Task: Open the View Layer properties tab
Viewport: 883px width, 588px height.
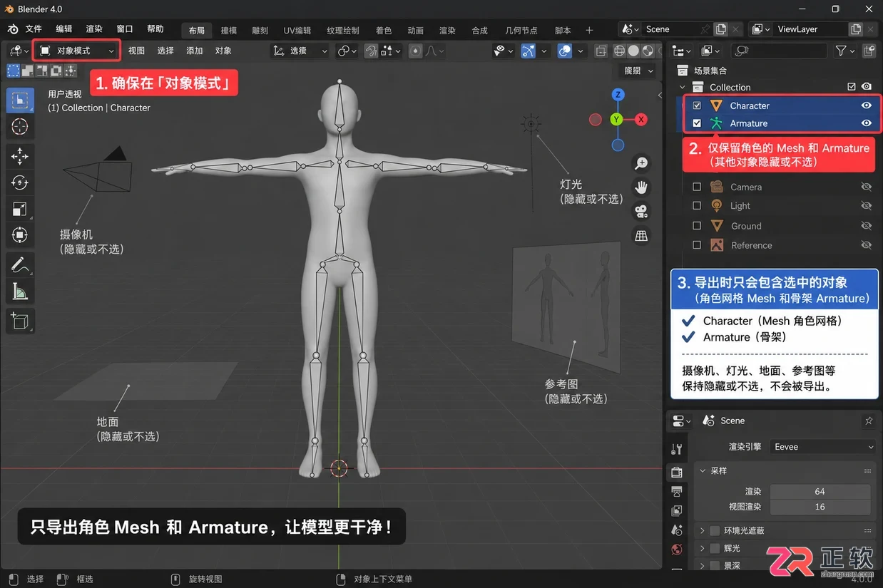Action: coord(677,511)
